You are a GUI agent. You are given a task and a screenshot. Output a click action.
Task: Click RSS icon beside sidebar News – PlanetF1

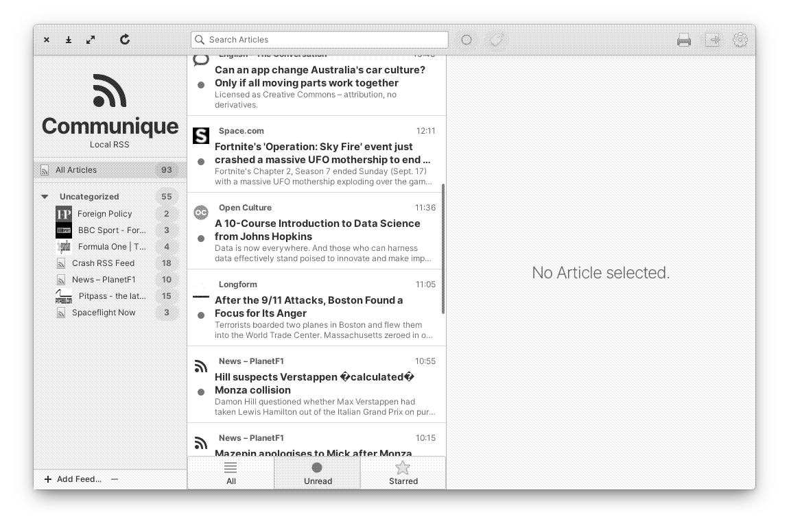coord(61,280)
